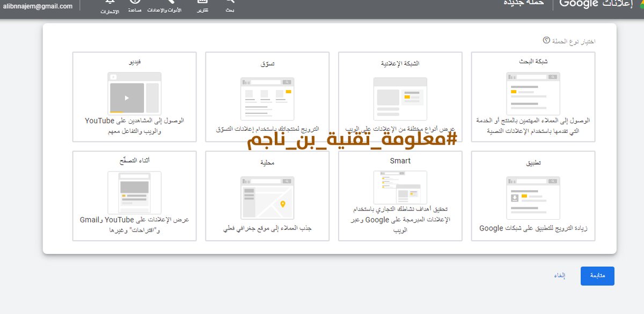Choose the تطبيق app campaign card
Viewport: 644px width, 314px height.
pos(533,196)
